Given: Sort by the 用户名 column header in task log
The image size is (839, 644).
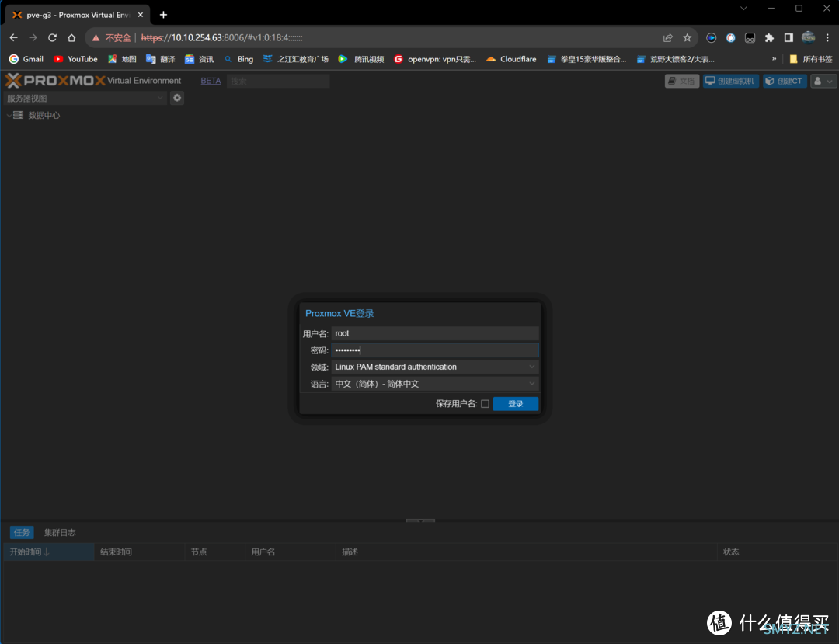Looking at the screenshot, I should point(291,552).
